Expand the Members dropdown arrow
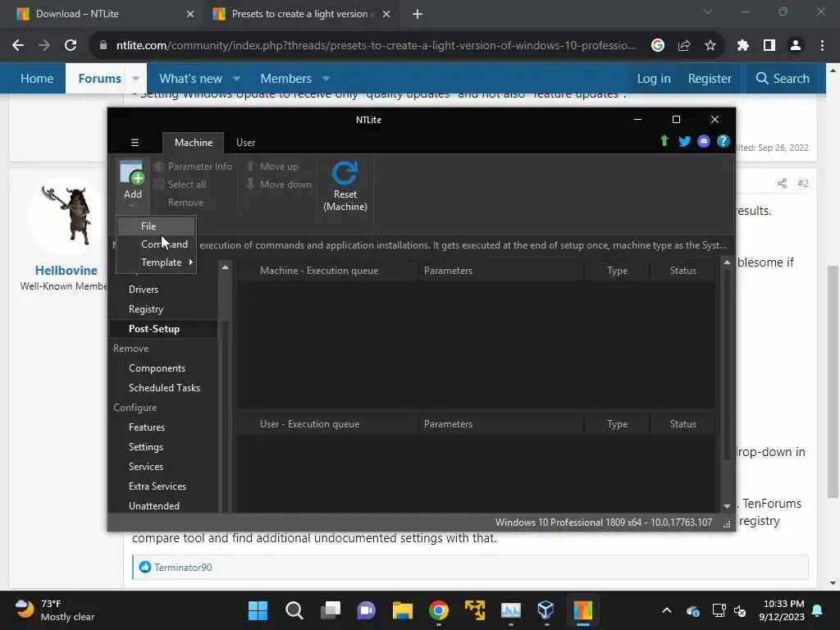 tap(326, 79)
